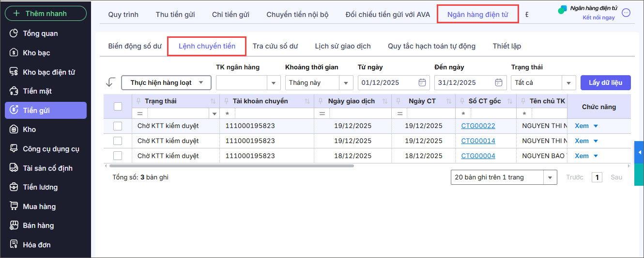This screenshot has width=644, height=258.
Task: Open Quy tắc hạch toán tự động sub-tab
Action: tap(431, 46)
